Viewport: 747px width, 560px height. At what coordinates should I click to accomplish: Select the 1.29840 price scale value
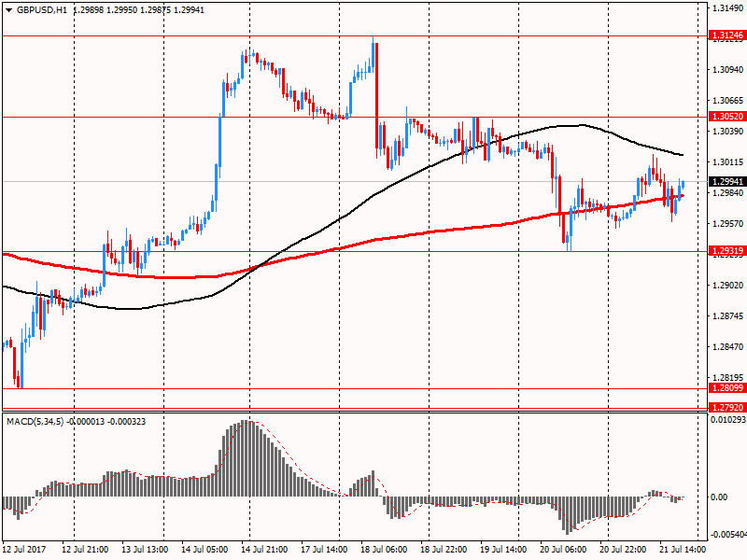coord(728,192)
